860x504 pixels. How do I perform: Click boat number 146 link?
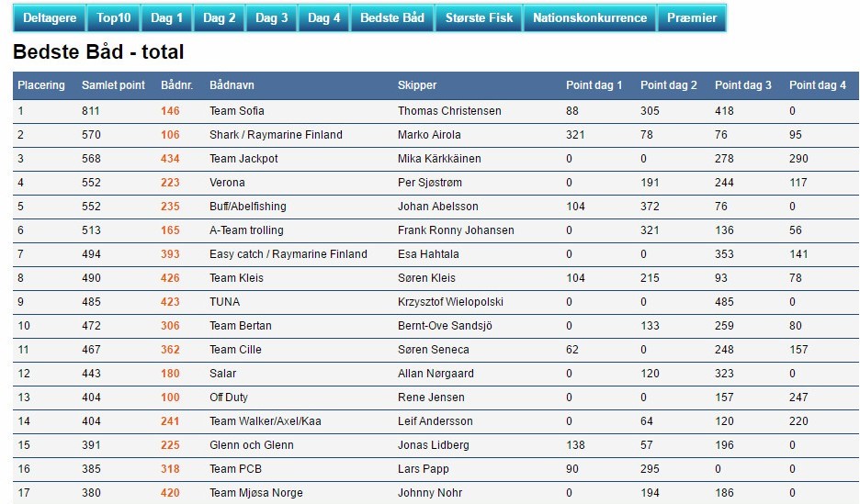(170, 111)
